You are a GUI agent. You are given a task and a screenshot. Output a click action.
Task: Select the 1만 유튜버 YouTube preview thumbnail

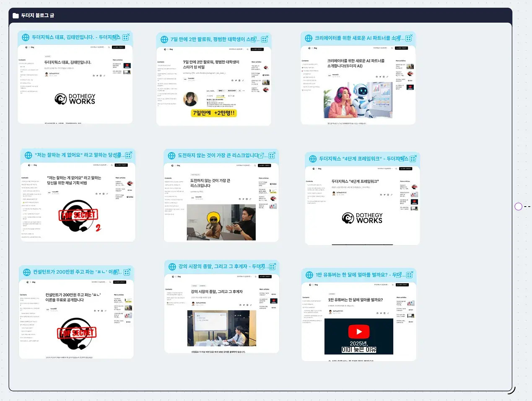[x=359, y=336]
